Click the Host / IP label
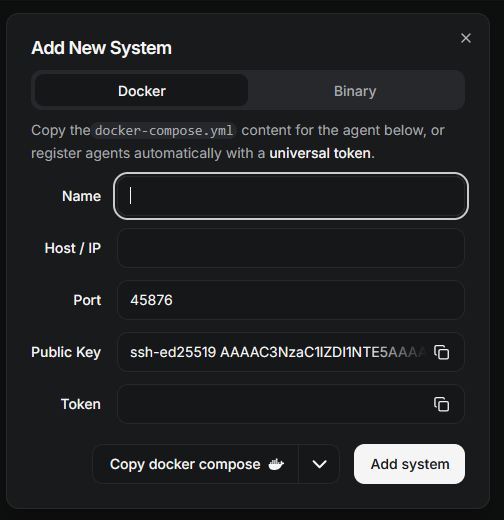504x520 pixels. tap(73, 248)
